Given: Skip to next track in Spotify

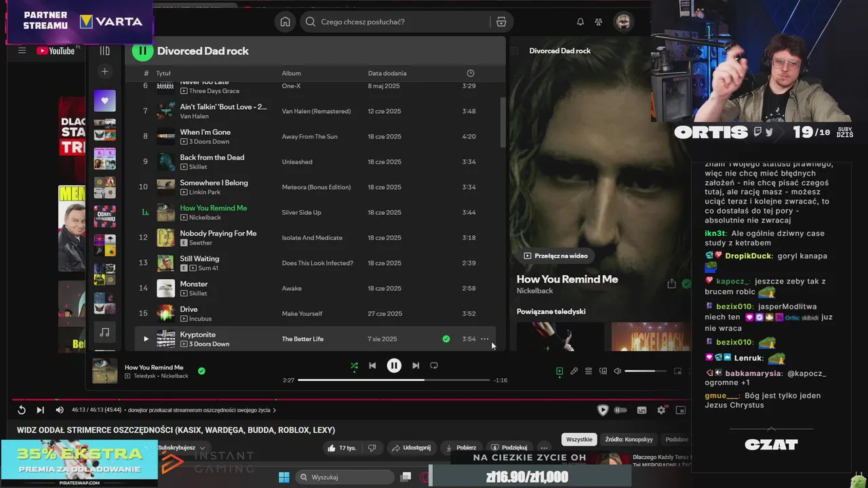Looking at the screenshot, I should click(x=416, y=365).
